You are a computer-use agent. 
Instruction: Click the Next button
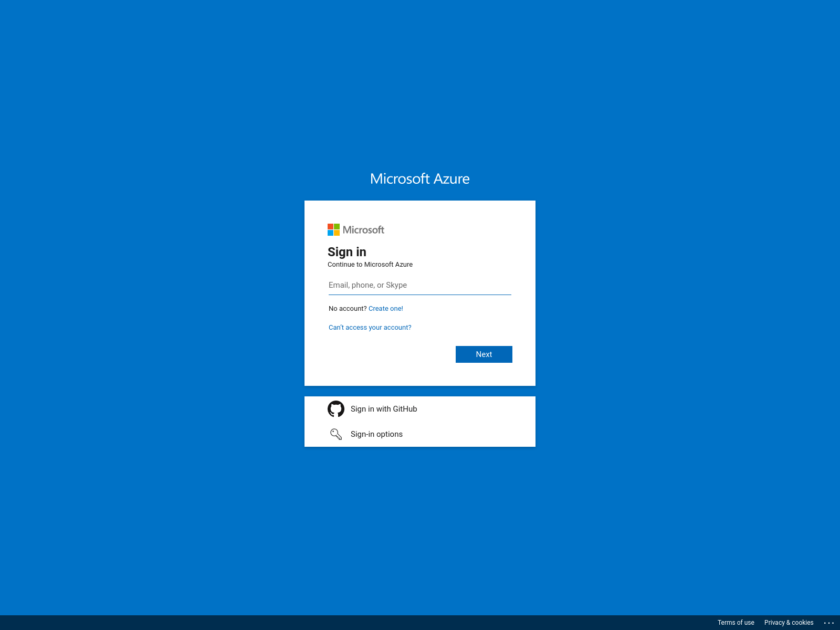(x=484, y=354)
